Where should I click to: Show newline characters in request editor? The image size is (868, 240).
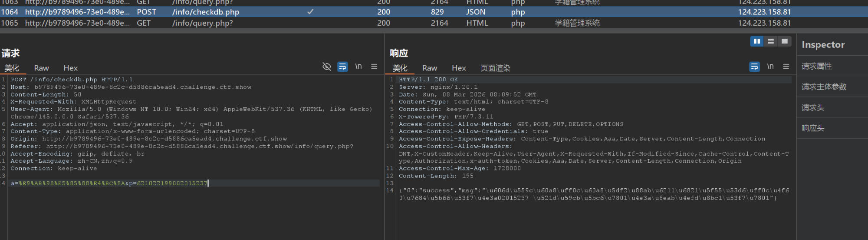pos(358,67)
